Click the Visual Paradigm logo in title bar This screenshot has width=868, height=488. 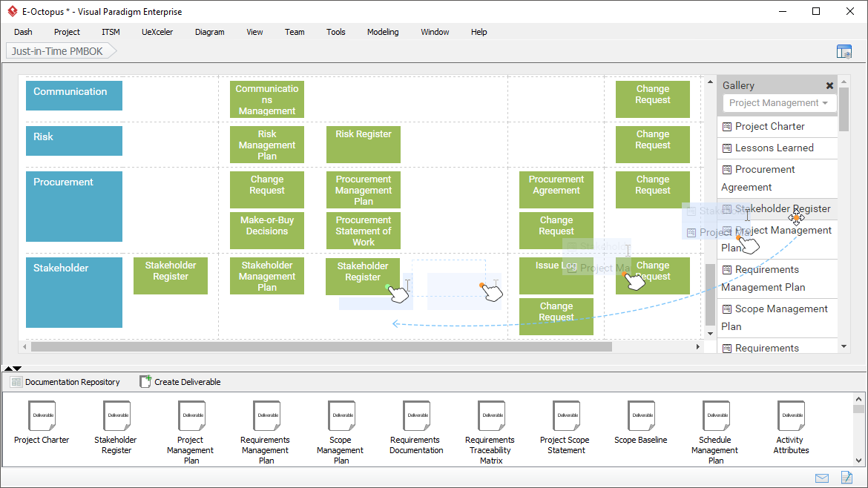[x=12, y=11]
